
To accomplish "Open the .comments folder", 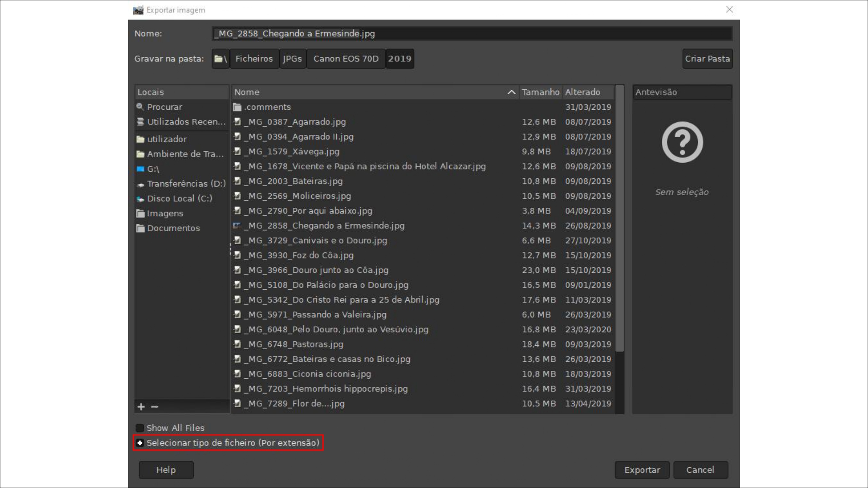I will [267, 107].
